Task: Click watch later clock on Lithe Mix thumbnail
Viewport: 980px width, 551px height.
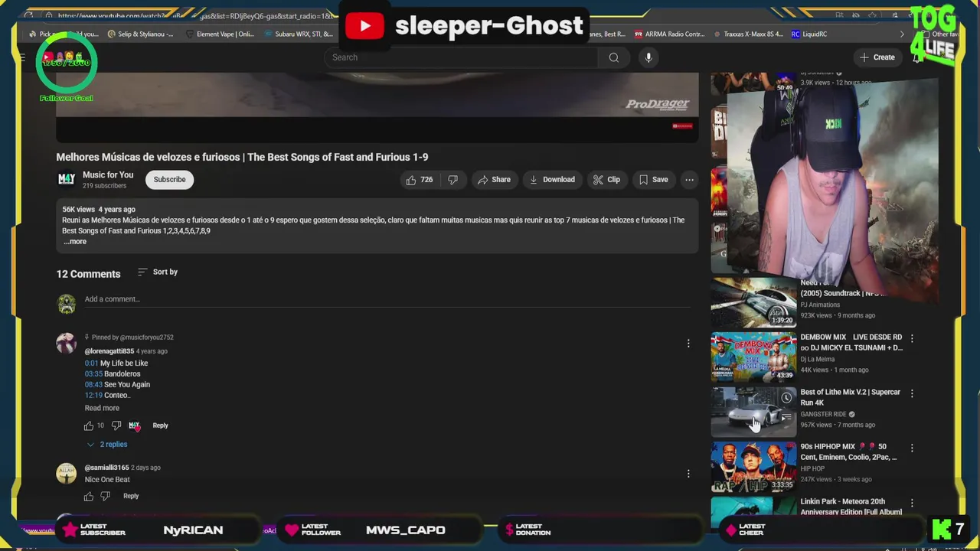Action: click(786, 398)
